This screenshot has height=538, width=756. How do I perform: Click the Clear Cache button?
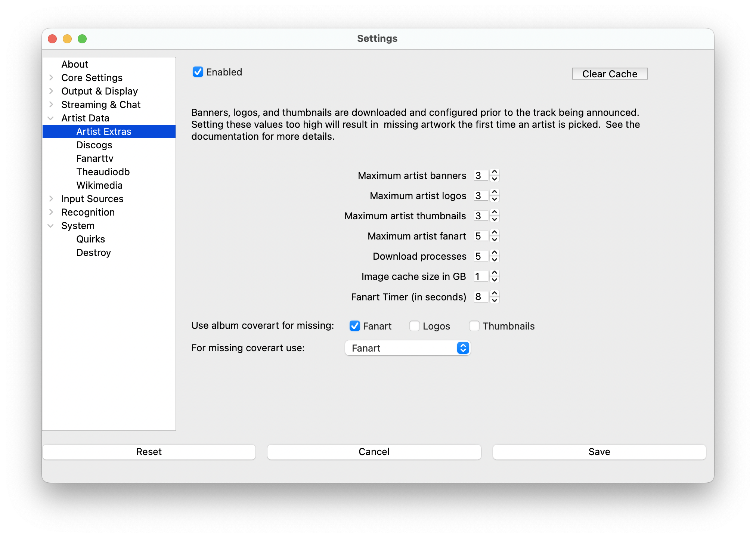(610, 74)
